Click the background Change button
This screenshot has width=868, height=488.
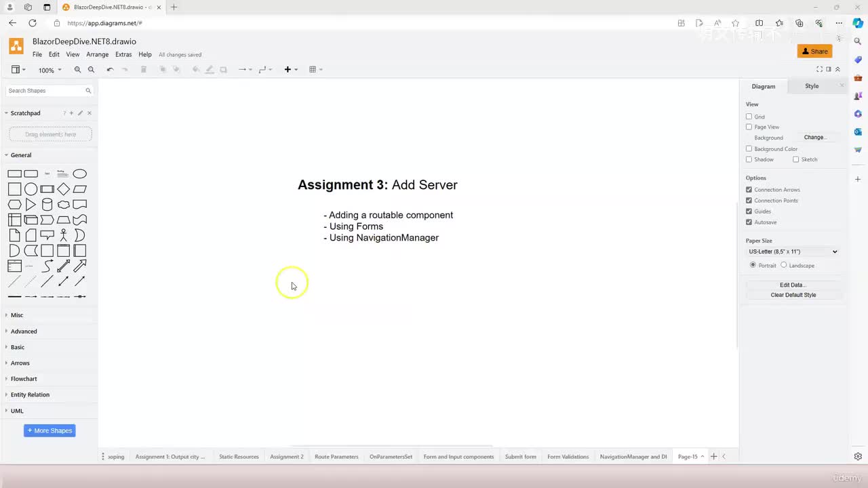click(814, 138)
